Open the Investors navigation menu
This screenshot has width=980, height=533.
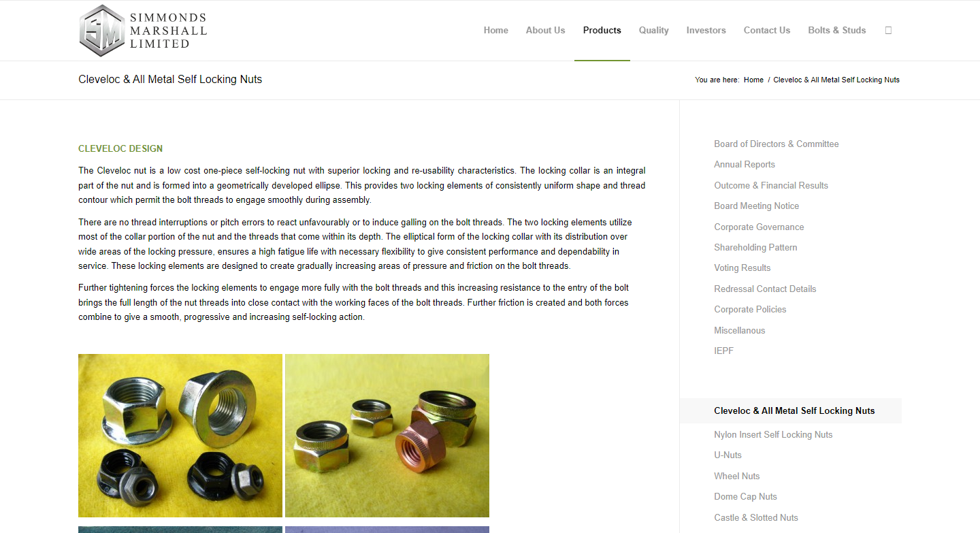click(x=706, y=30)
